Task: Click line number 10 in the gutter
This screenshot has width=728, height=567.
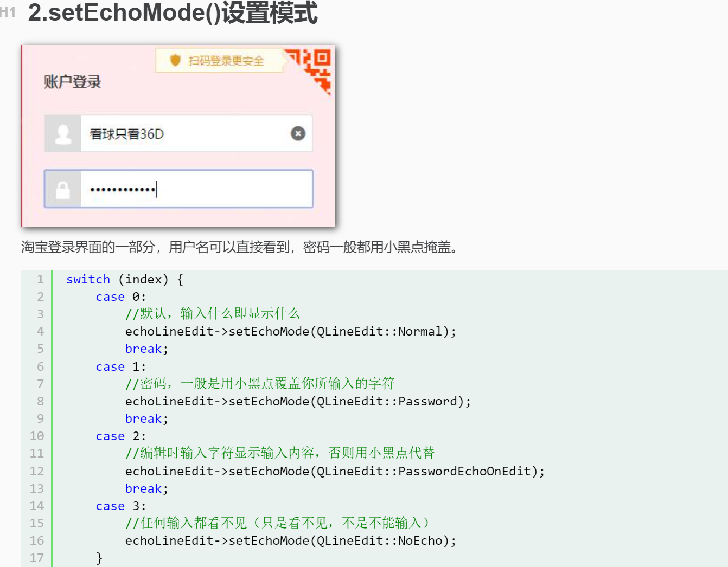Action: pyautogui.click(x=36, y=436)
